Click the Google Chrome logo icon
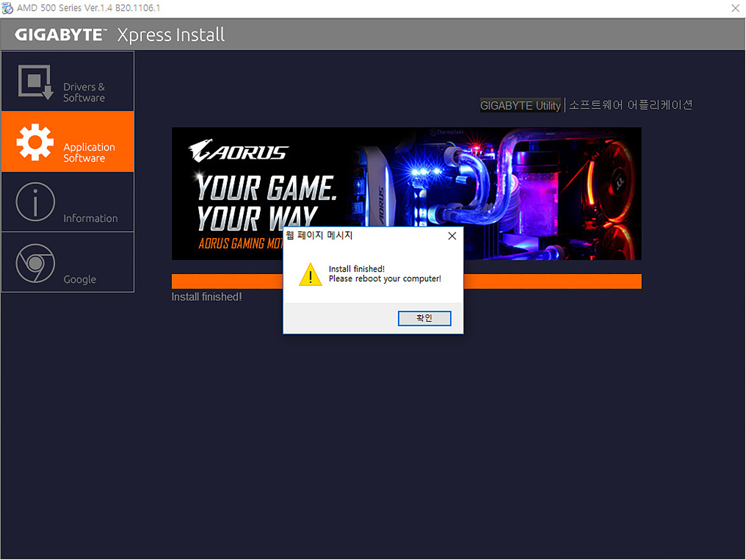 [x=35, y=263]
